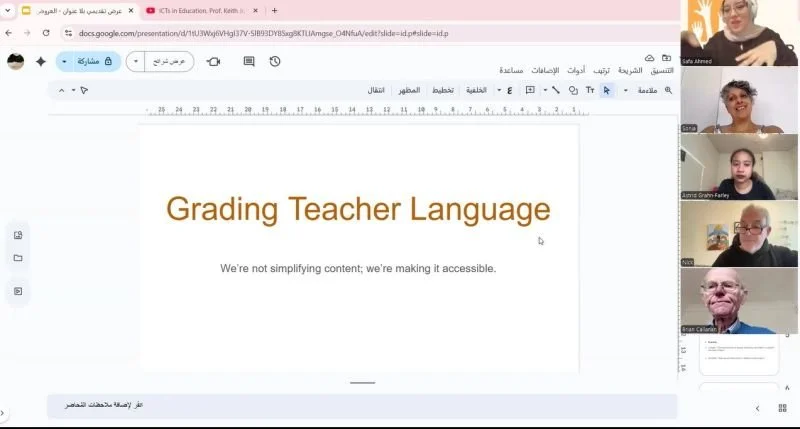The image size is (800, 429).
Task: Toggle the pointer mode icon in toolbar
Action: tap(84, 90)
